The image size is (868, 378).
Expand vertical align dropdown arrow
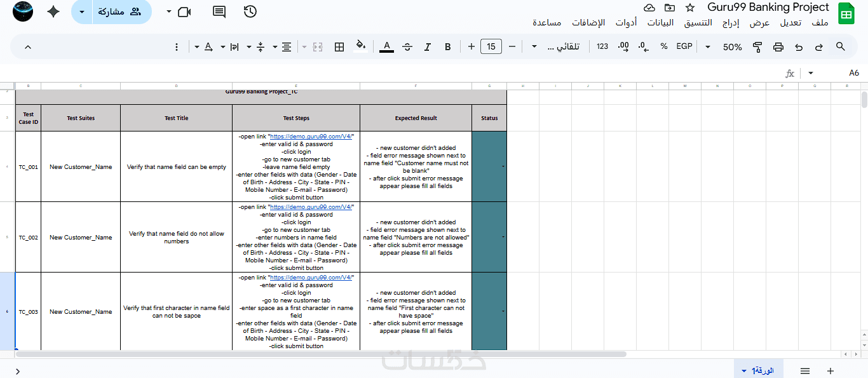tap(249, 46)
